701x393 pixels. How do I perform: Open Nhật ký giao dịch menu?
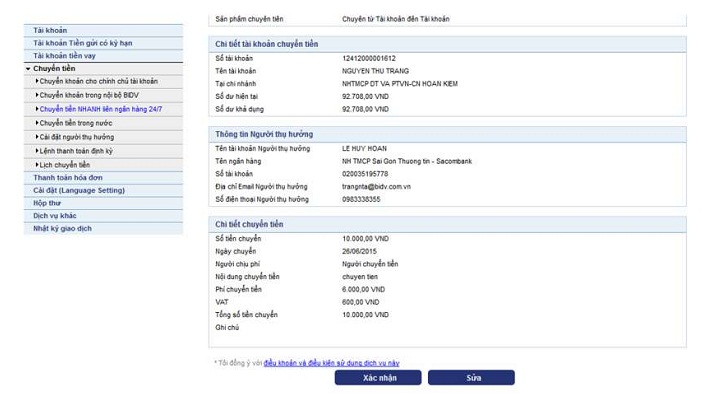click(x=103, y=228)
